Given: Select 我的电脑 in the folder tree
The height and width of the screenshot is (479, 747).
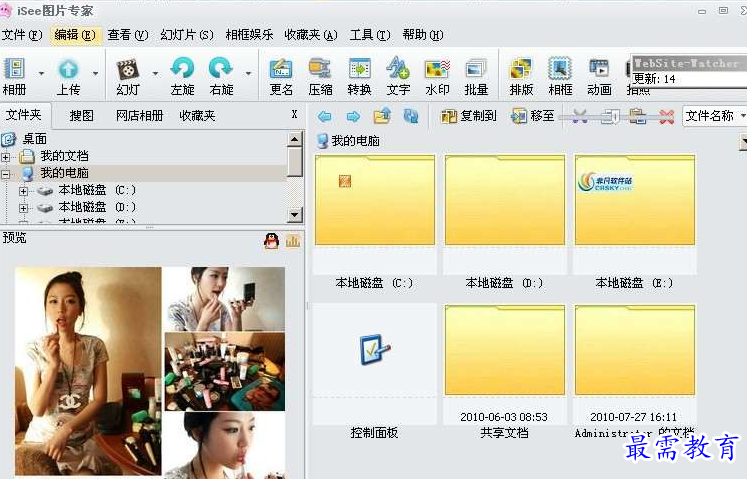Looking at the screenshot, I should click(x=64, y=173).
